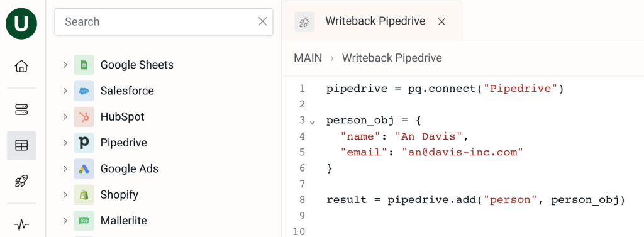Click line number 1 in gutter
The height and width of the screenshot is (237, 644).
303,89
